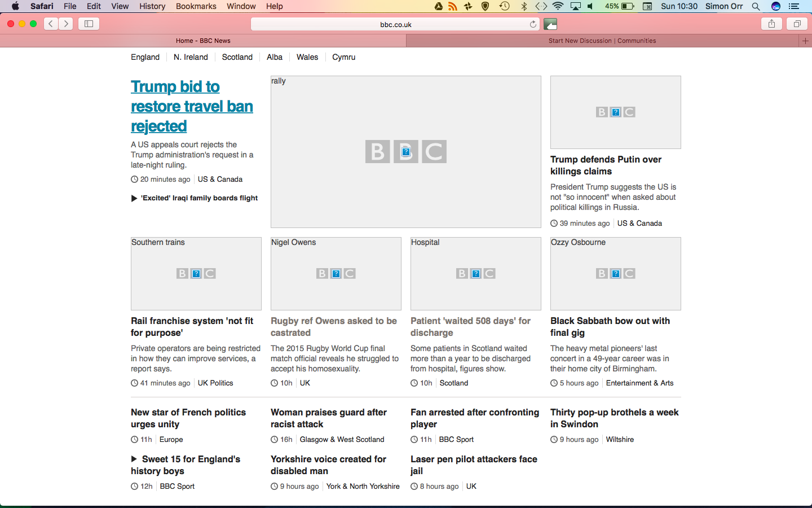Screen dimensions: 812x508
Task: Open the Wi-Fi status menu
Action: [x=558, y=6]
